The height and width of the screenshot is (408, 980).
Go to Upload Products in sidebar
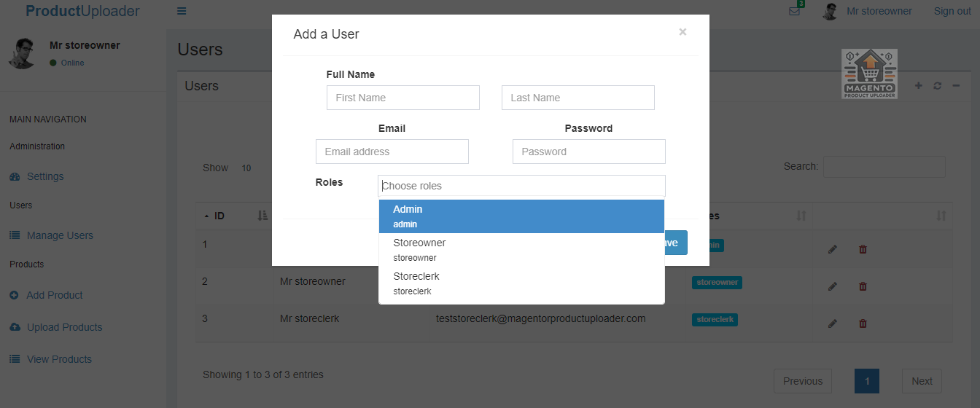[x=64, y=327]
